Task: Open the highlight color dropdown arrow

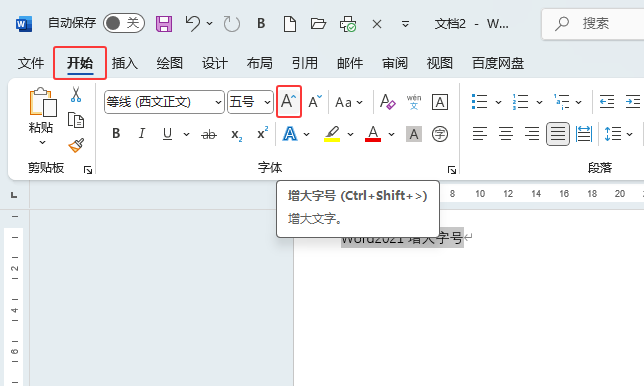Action: click(350, 134)
